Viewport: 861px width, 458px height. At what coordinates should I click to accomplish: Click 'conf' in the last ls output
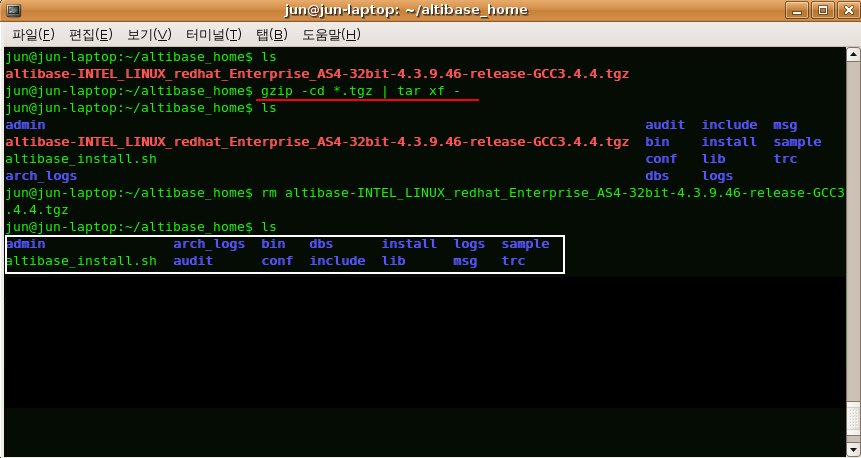click(277, 261)
